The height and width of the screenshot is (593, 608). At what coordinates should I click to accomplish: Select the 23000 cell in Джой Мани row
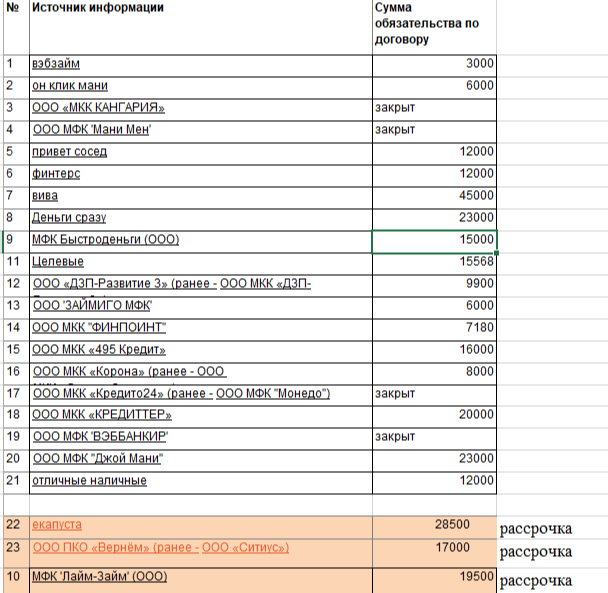coord(434,461)
